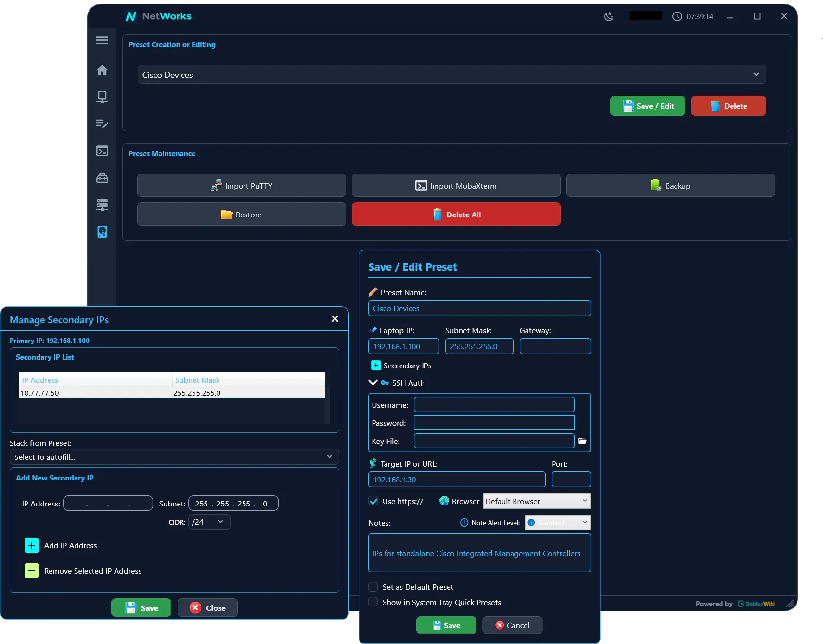Click the pin icon beside Laptop IP

373,330
